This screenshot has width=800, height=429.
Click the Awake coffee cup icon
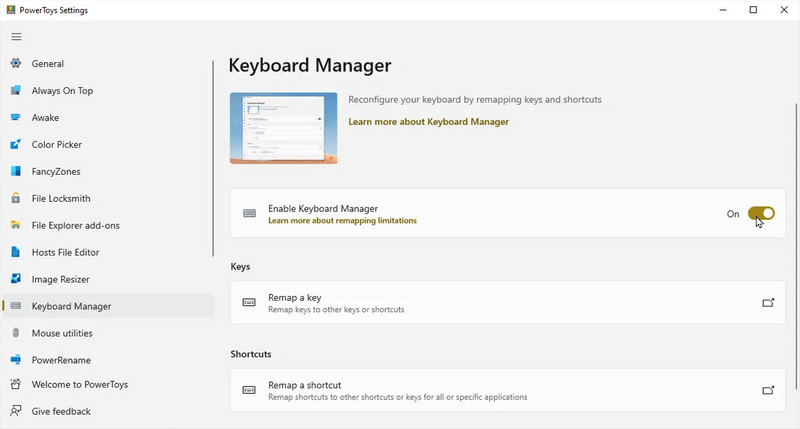point(16,117)
